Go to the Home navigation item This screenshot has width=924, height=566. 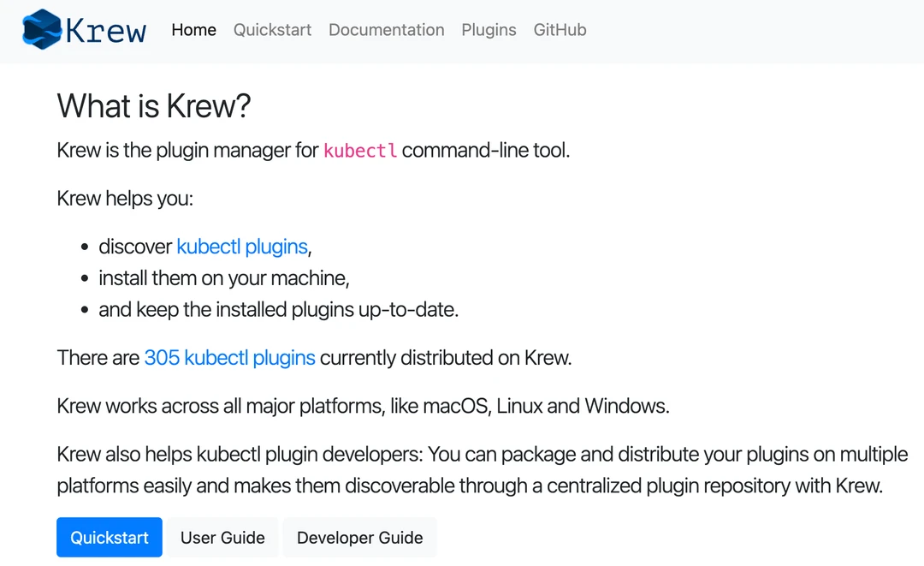point(193,30)
